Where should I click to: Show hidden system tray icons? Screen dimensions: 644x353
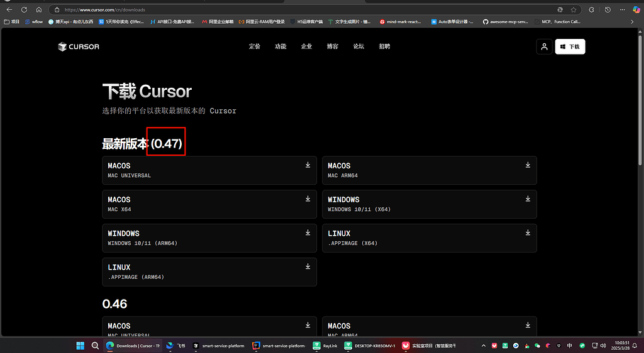pyautogui.click(x=484, y=345)
